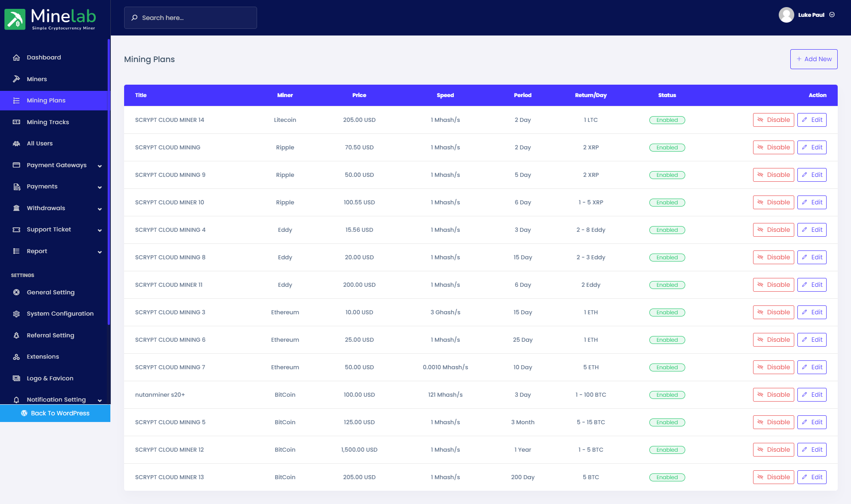
Task: Click the Dashboard sidebar icon
Action: point(16,57)
